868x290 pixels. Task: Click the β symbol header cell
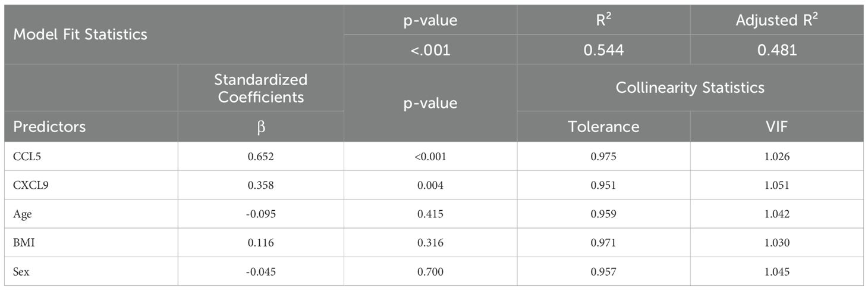260,126
